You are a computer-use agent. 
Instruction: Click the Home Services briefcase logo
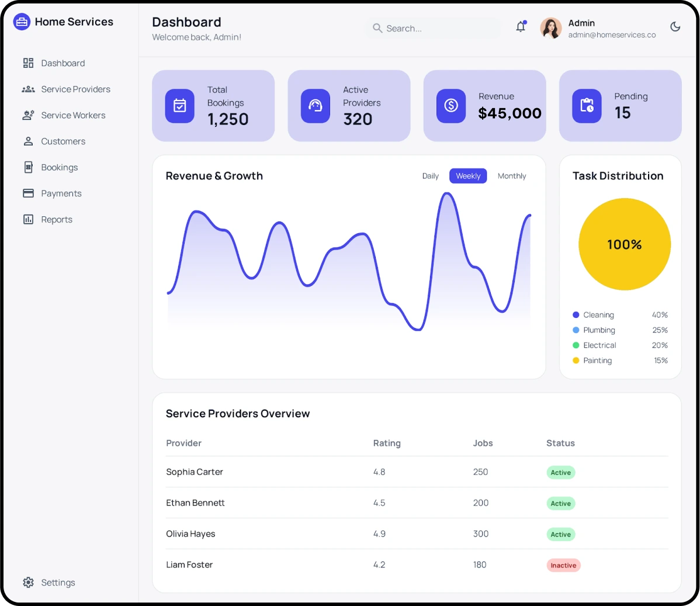22,22
